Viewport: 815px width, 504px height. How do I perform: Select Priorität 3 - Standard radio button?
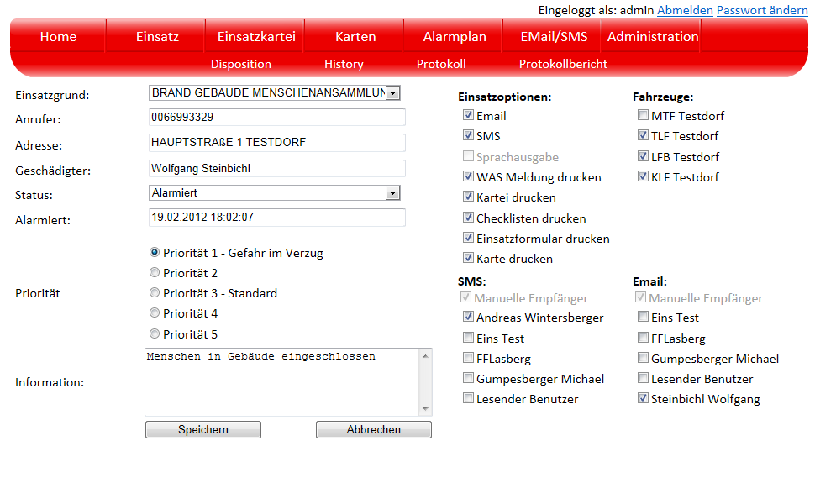155,293
